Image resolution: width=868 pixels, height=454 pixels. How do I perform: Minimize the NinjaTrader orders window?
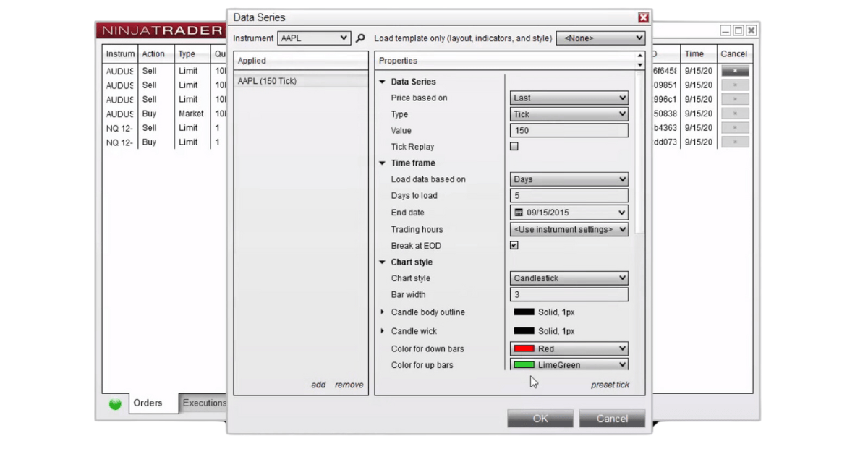coord(726,30)
